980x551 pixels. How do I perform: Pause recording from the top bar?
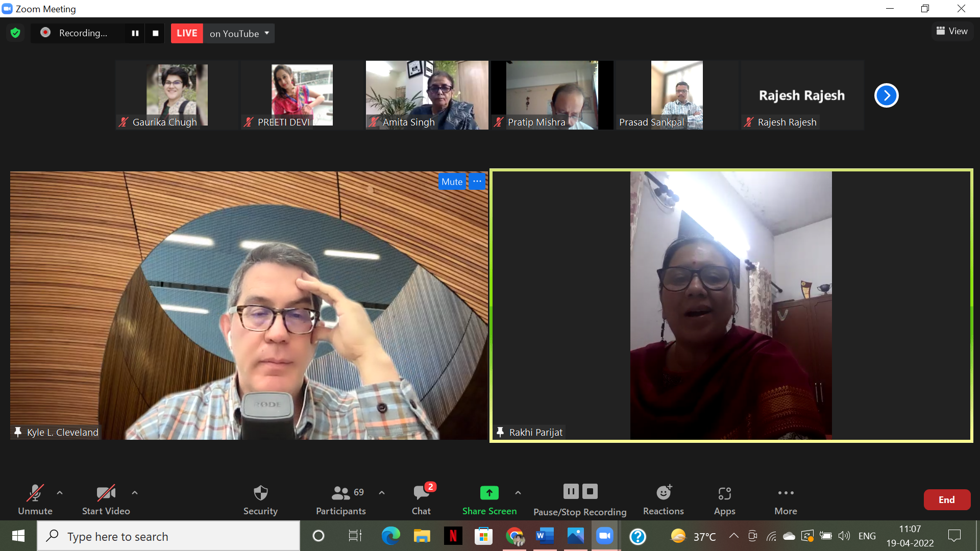point(135,33)
